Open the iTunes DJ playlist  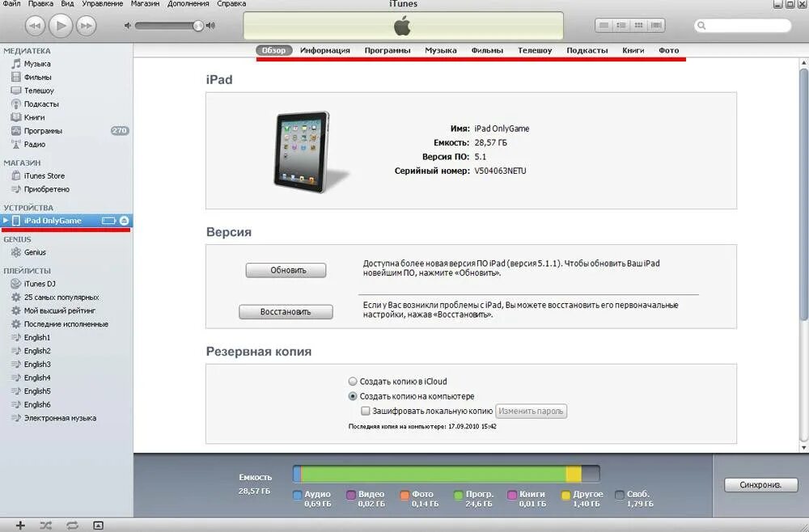click(39, 284)
